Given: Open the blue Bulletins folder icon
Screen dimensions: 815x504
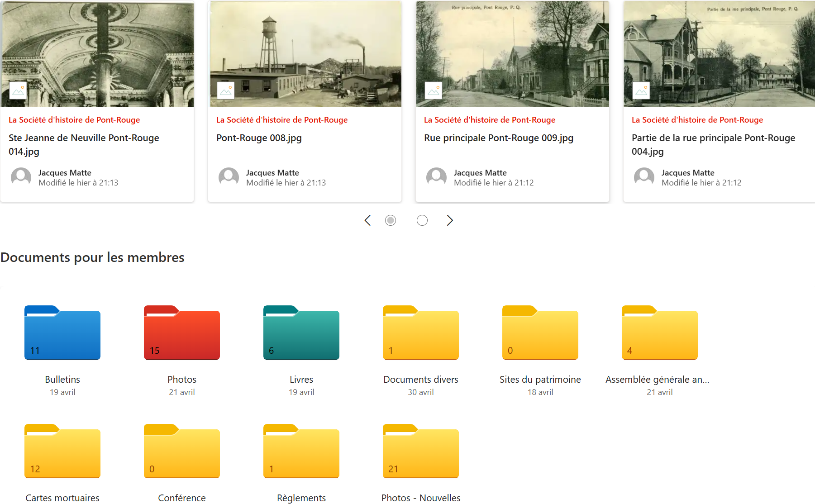Looking at the screenshot, I should 62,333.
